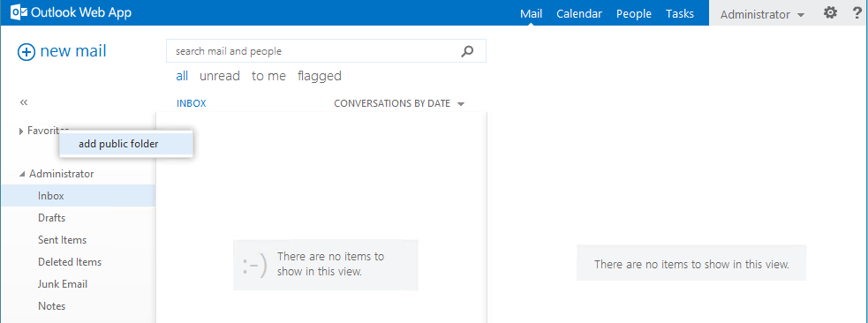
Task: Open the Tasks tab
Action: (680, 14)
